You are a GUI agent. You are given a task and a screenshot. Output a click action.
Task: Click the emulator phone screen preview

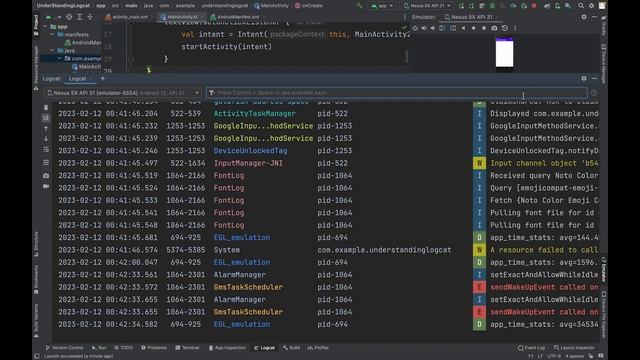pyautogui.click(x=504, y=53)
